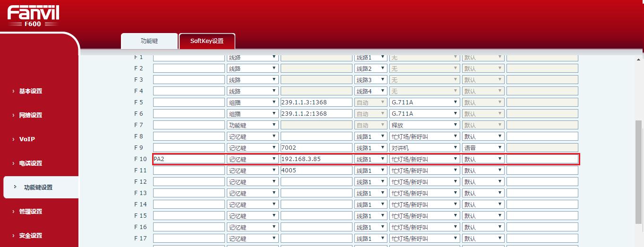Open the F 12 线路1 line dropdown

[x=371, y=182]
